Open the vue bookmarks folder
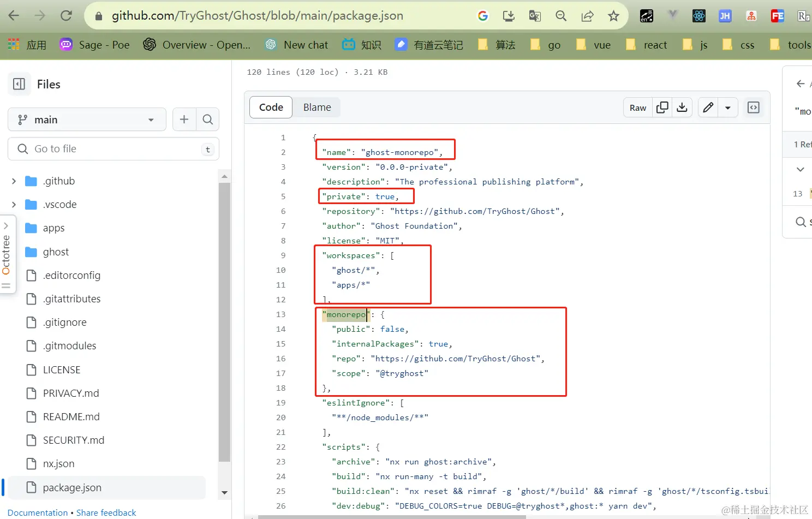Image resolution: width=812 pixels, height=519 pixels. (x=593, y=45)
